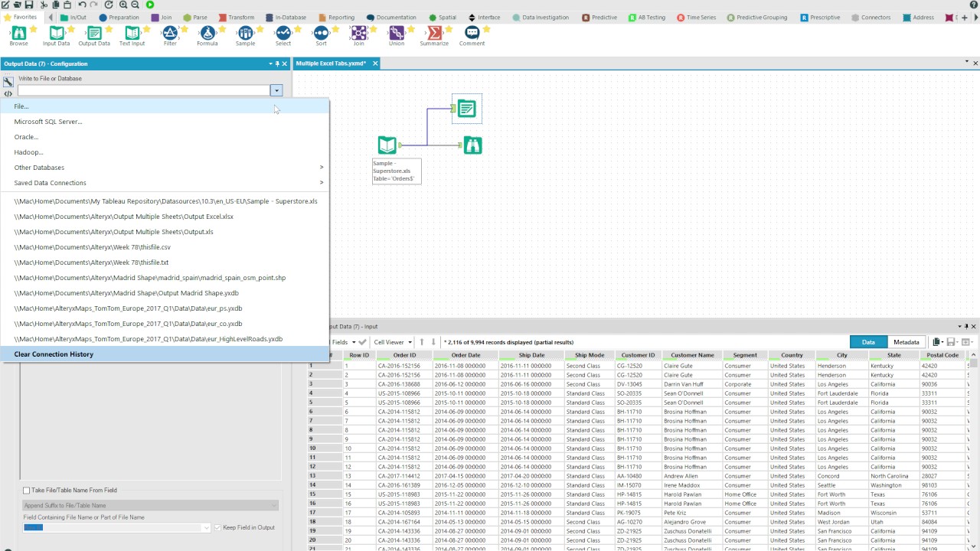Save the workflow using the floppy disk icon

29,5
